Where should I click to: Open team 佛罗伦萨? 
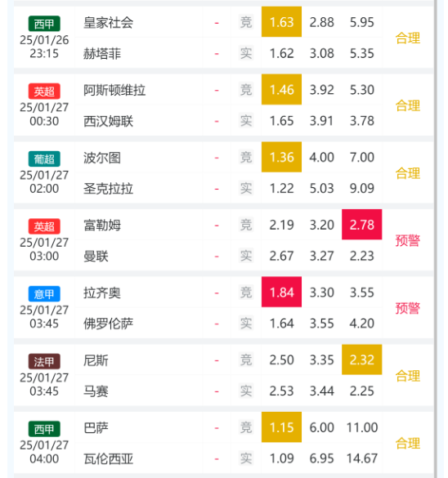coord(108,324)
